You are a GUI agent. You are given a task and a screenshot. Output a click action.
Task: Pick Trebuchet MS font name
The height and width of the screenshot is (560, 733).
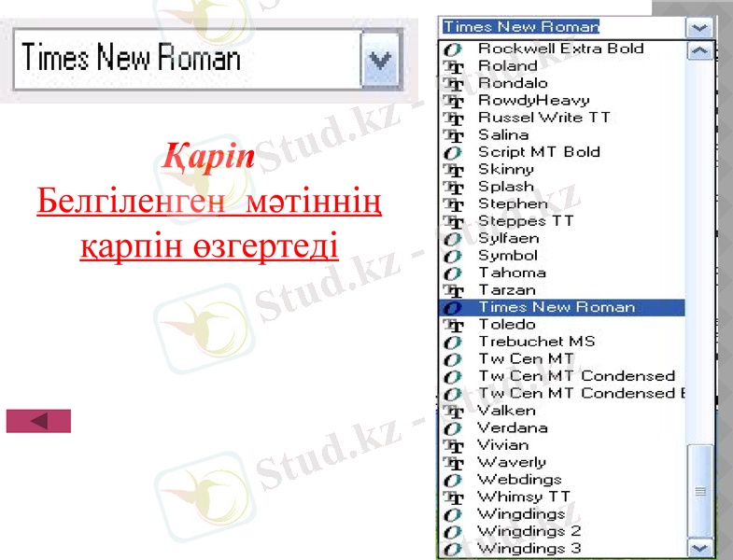[x=537, y=342]
